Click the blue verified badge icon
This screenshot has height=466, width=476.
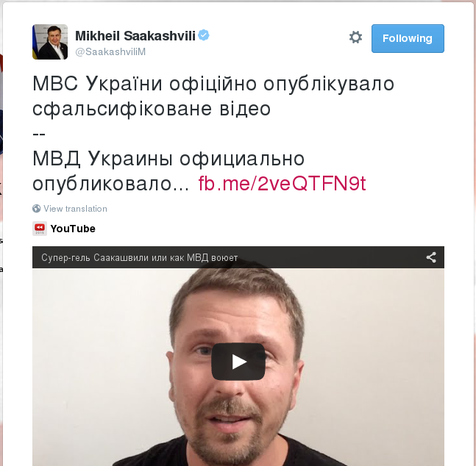coord(204,35)
